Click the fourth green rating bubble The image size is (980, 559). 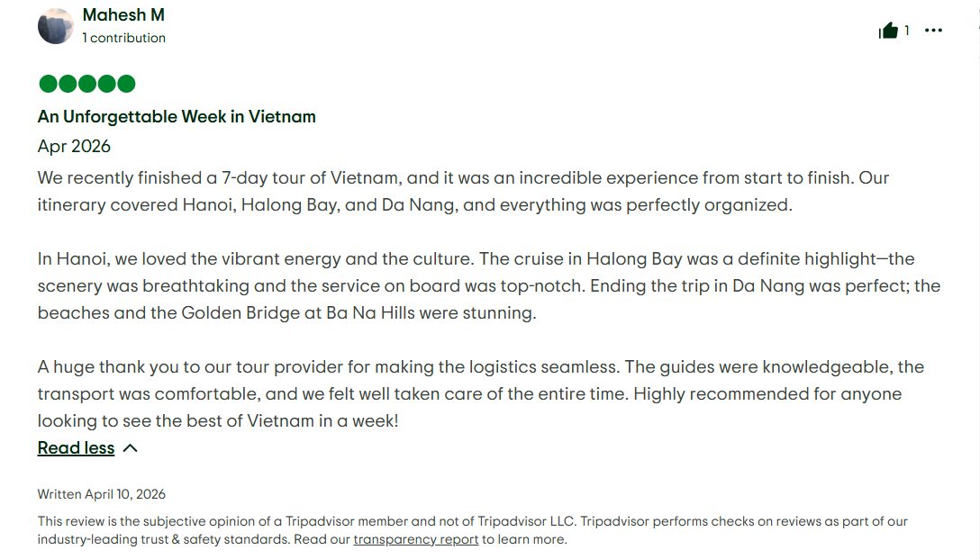[x=105, y=83]
